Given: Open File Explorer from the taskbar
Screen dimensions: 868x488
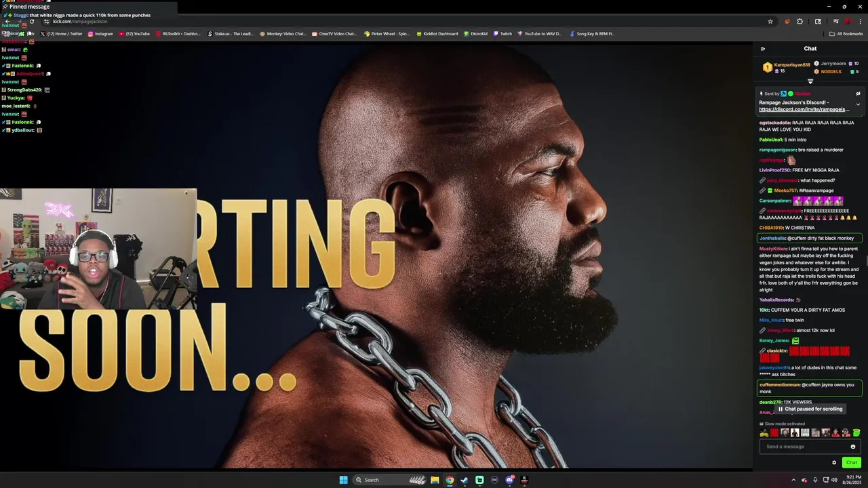Looking at the screenshot, I should click(435, 480).
